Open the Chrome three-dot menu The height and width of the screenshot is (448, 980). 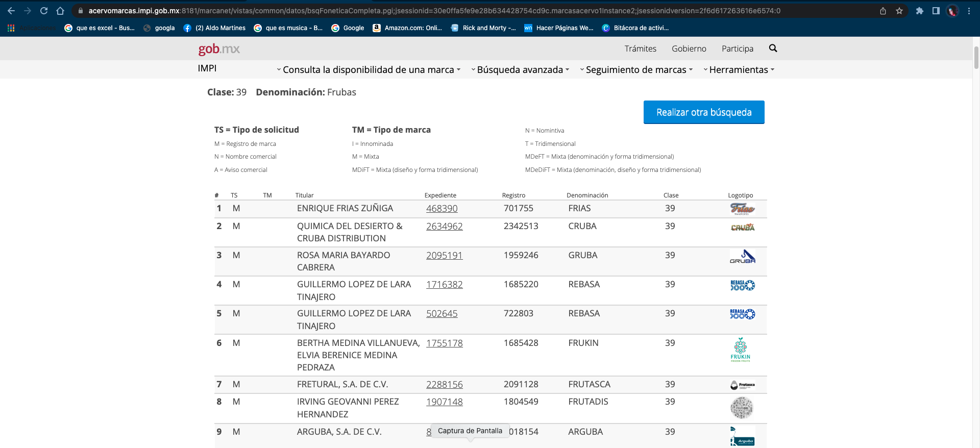969,11
